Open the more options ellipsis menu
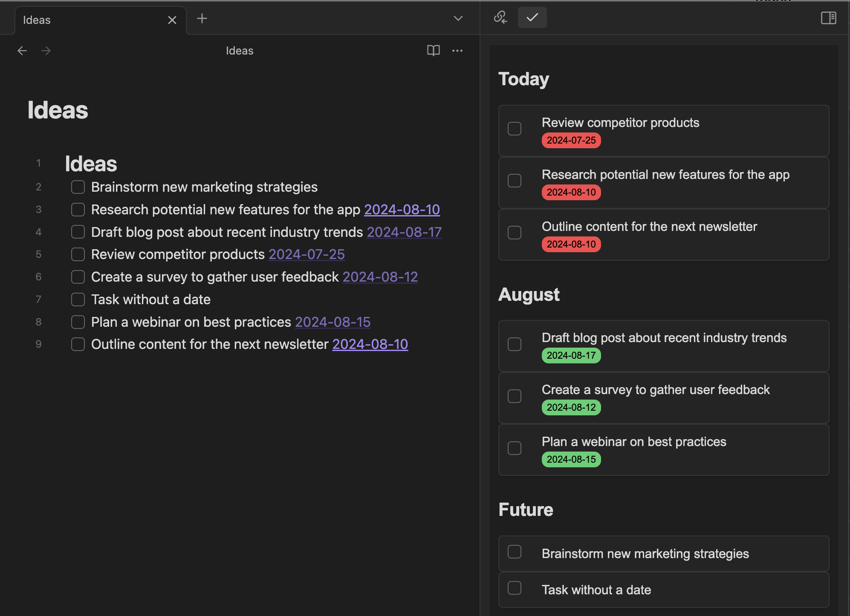 click(457, 51)
